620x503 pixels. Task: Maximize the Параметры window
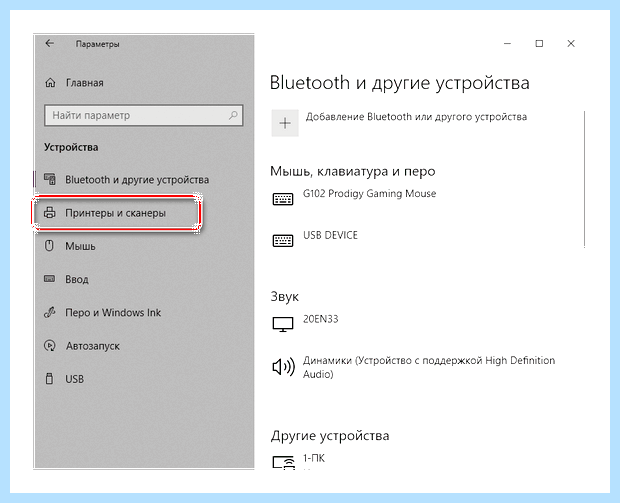(x=539, y=43)
